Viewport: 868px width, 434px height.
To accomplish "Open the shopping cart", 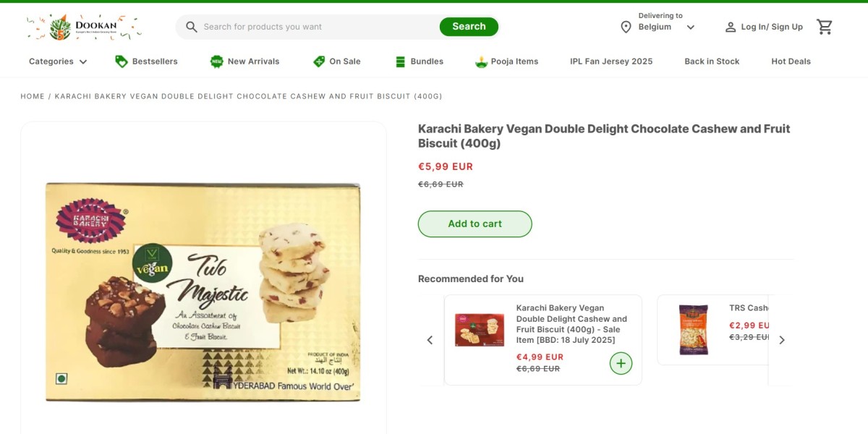I will pyautogui.click(x=825, y=27).
